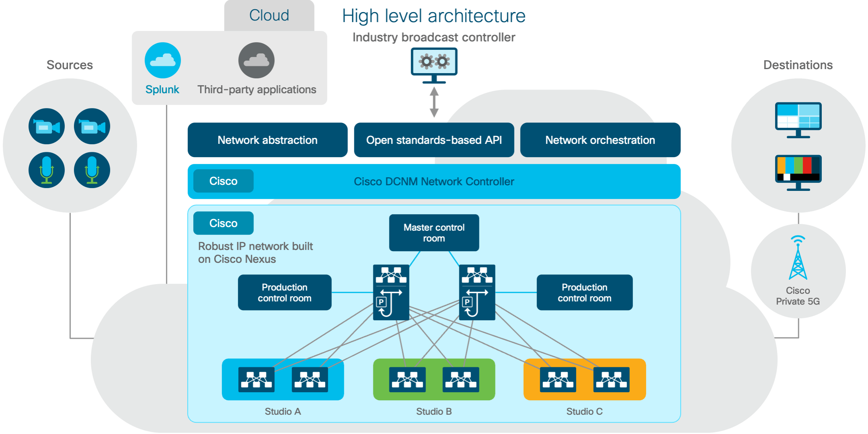
Task: Select the Master control room box
Action: (x=434, y=233)
